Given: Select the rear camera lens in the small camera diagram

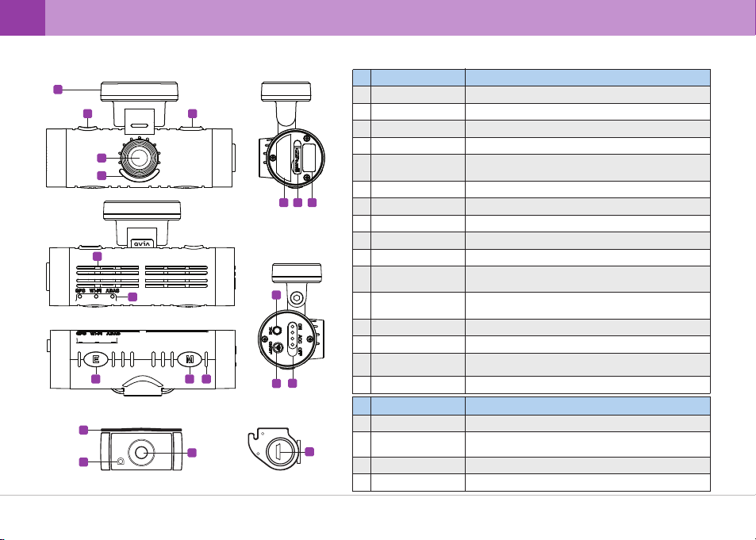Looking at the screenshot, I should tap(141, 452).
